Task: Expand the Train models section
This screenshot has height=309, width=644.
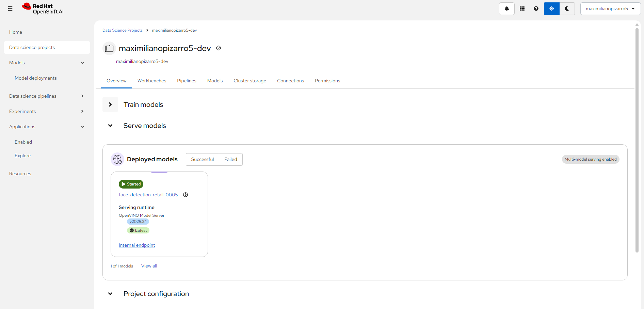Action: coord(110,104)
